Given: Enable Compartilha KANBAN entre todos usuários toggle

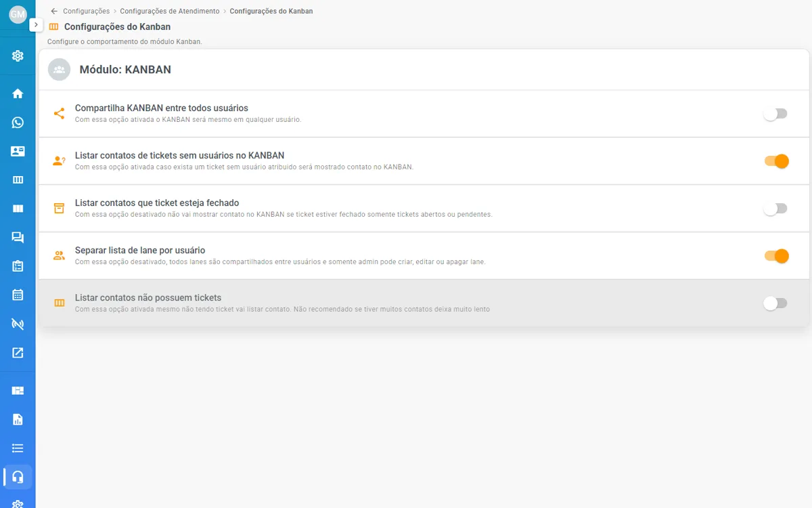Looking at the screenshot, I should click(775, 114).
